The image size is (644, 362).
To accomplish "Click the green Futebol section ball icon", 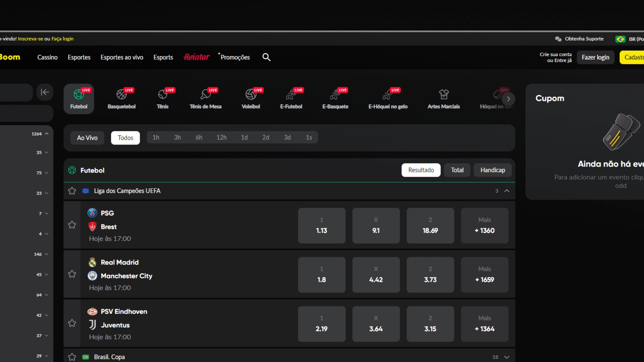I will (72, 170).
